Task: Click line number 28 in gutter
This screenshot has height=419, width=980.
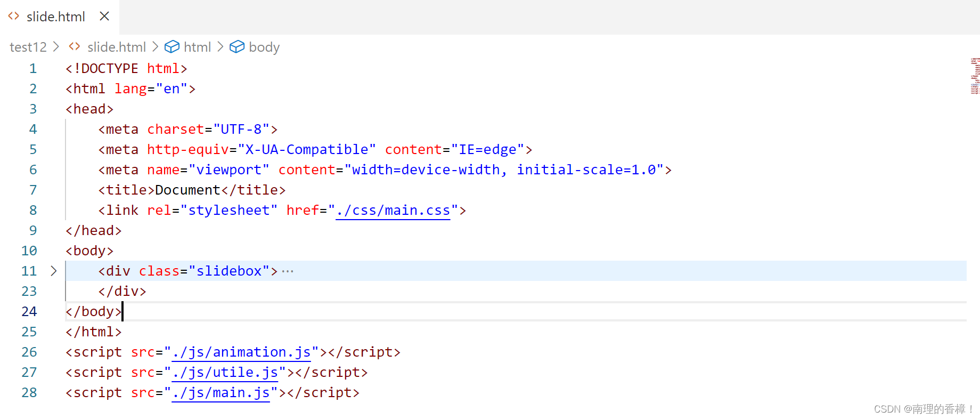Action: [x=29, y=393]
